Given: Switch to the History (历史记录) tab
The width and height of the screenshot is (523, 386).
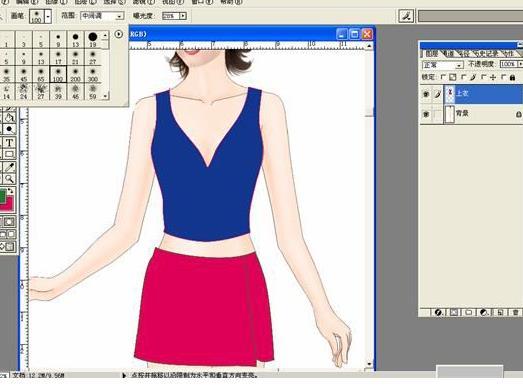Looking at the screenshot, I should click(486, 53).
